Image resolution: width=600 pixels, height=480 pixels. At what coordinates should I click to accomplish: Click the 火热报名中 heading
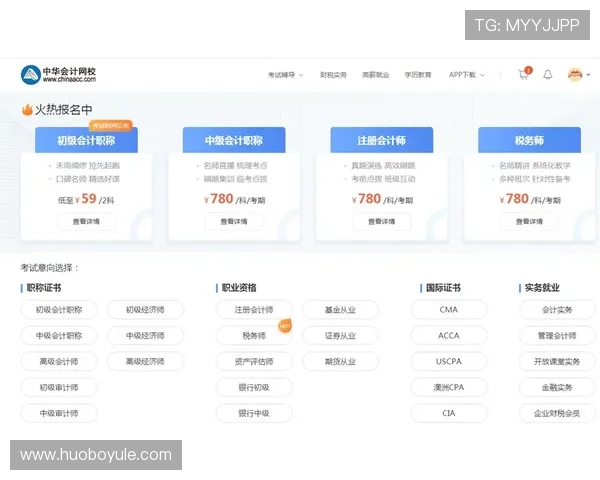coord(64,110)
